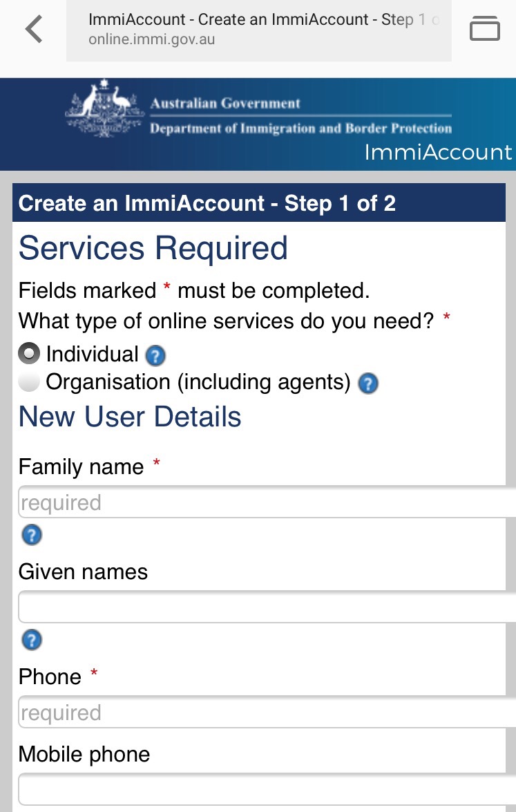516x812 pixels.
Task: Click the Create an ImmiAccount step heading
Action: pos(207,203)
